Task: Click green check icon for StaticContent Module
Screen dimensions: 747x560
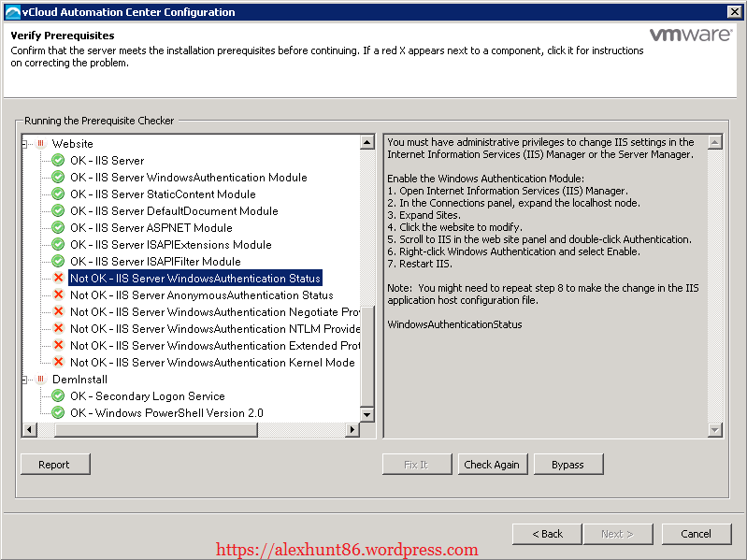Action: click(58, 194)
